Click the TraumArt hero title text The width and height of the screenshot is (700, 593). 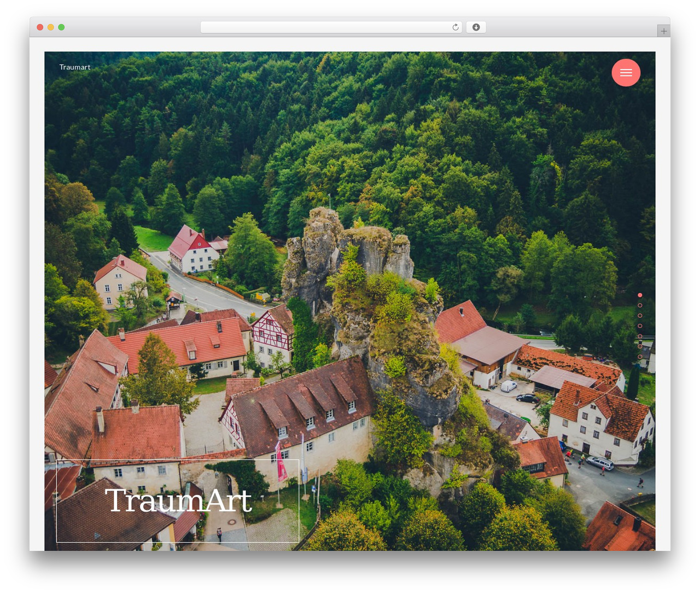pyautogui.click(x=178, y=501)
